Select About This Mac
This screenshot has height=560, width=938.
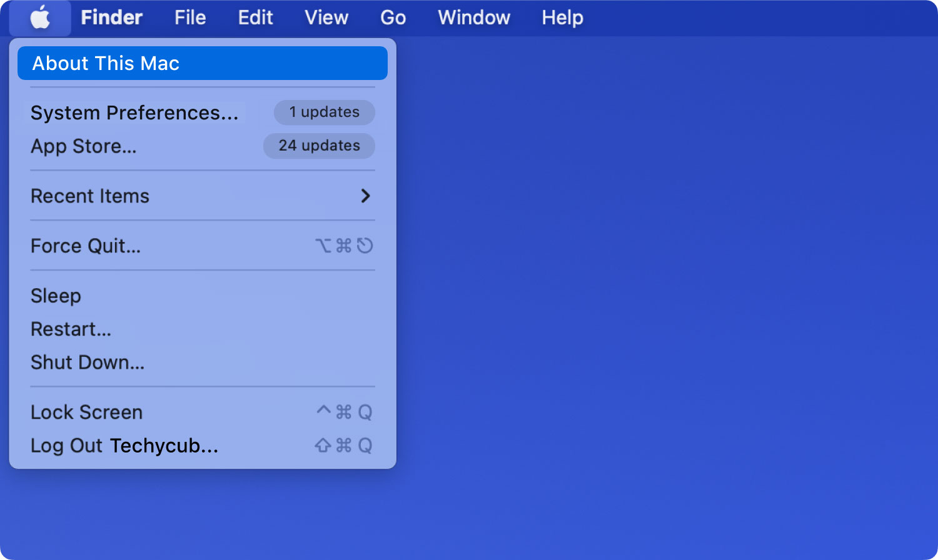pyautogui.click(x=203, y=63)
